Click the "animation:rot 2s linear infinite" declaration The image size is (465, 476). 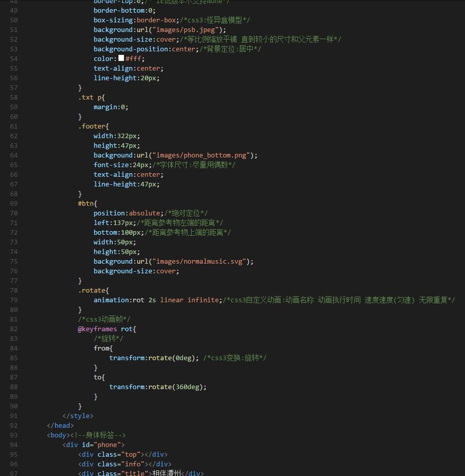click(x=156, y=300)
